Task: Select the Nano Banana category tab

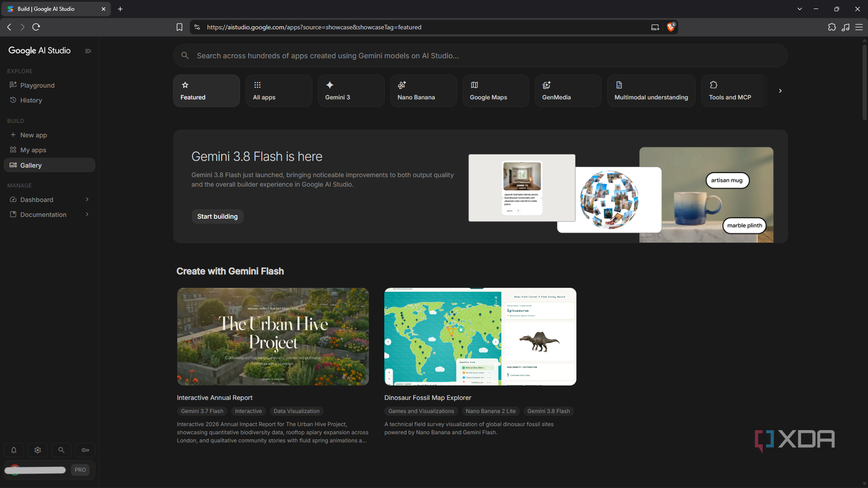Action: (423, 91)
